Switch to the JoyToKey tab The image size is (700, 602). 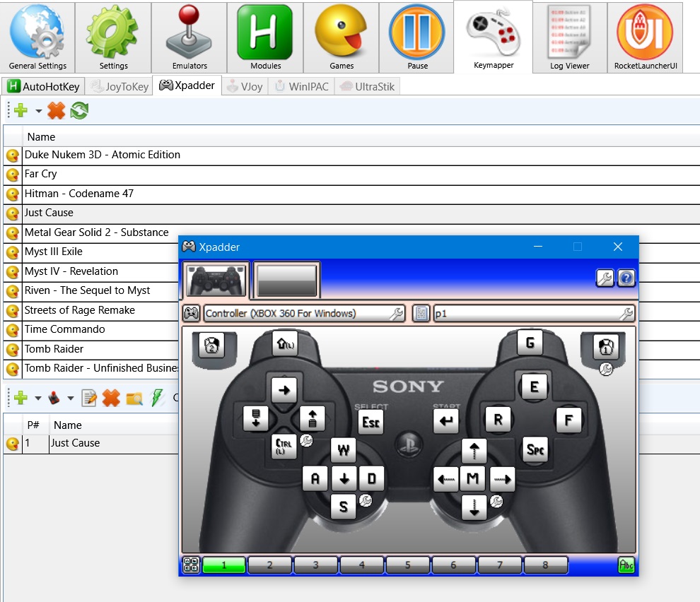(x=119, y=87)
